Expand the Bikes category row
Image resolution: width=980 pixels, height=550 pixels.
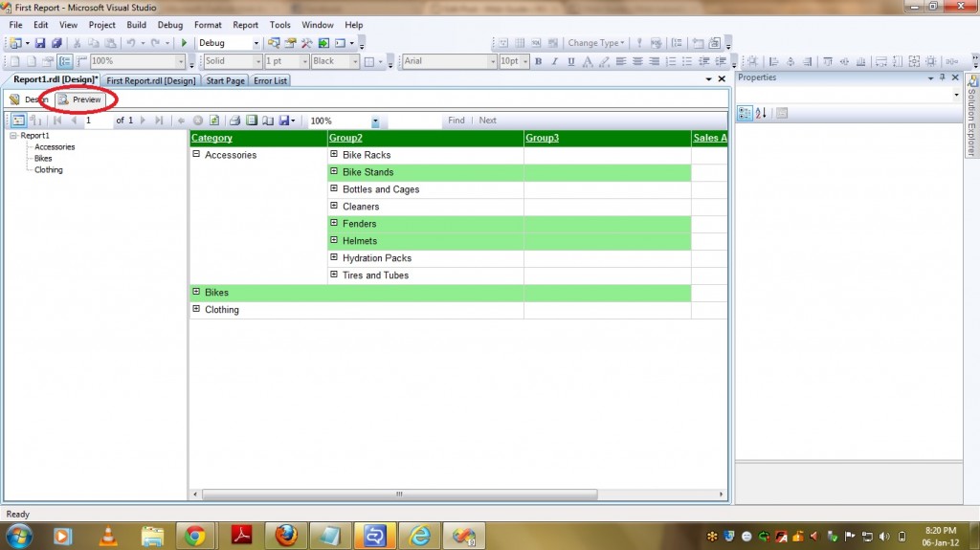[196, 293]
